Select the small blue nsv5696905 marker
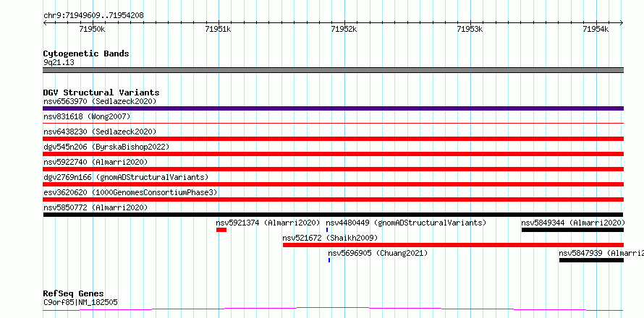 click(329, 260)
